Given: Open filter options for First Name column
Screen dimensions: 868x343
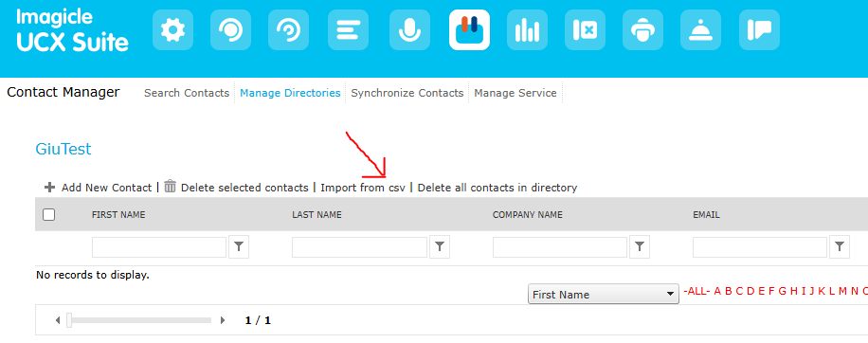Looking at the screenshot, I should click(x=239, y=247).
